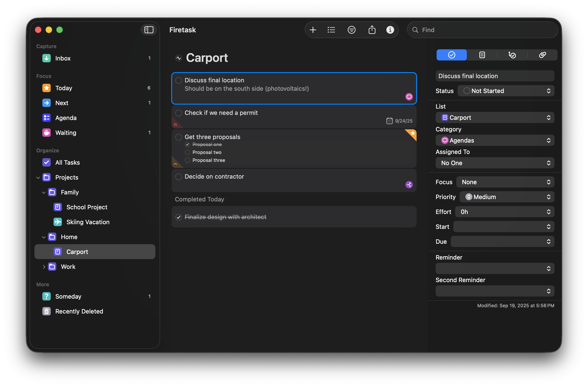
Task: Click the purple share icon on Decide on contractor
Action: (409, 184)
